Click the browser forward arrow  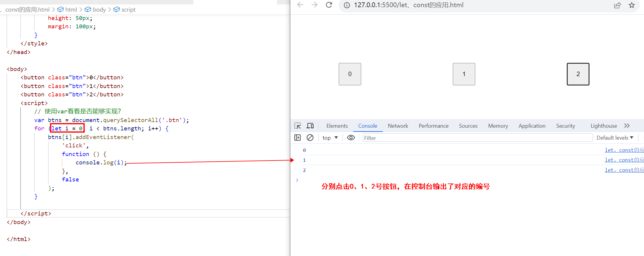point(315,5)
